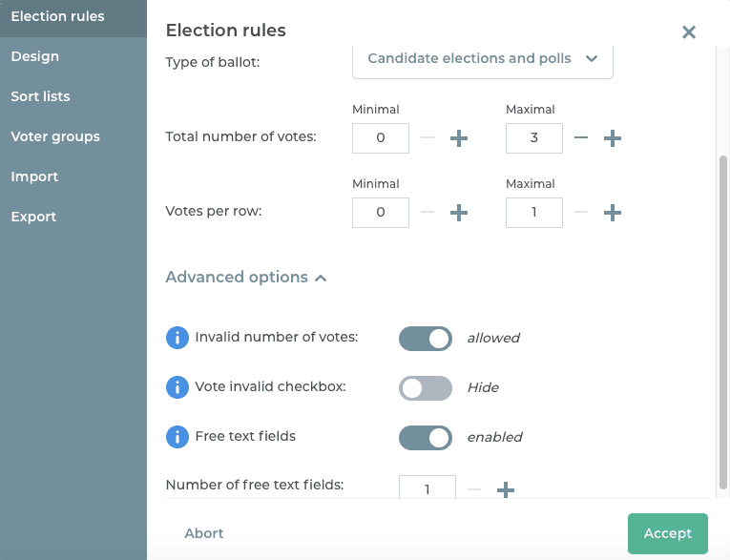Screen dimensions: 730x560
Task: Switch to Voter groups section
Action: [x=55, y=136]
